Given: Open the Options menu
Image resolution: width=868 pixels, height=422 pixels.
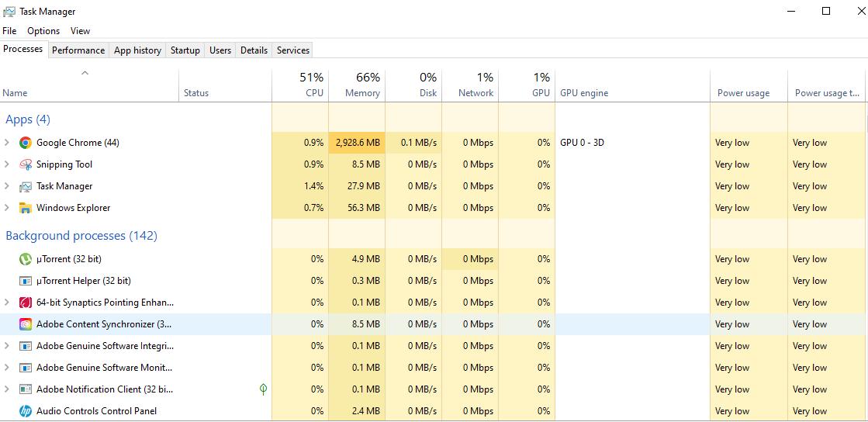Looking at the screenshot, I should pos(43,31).
